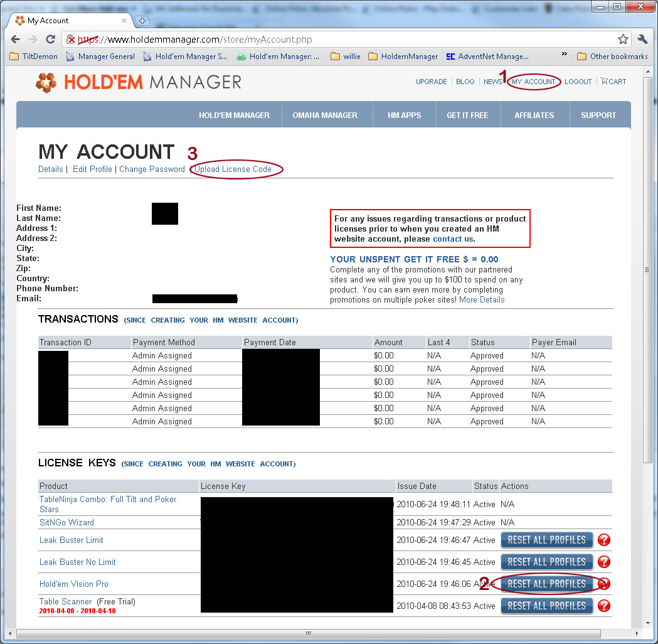
Task: Click the LOGOUT link
Action: coord(578,82)
